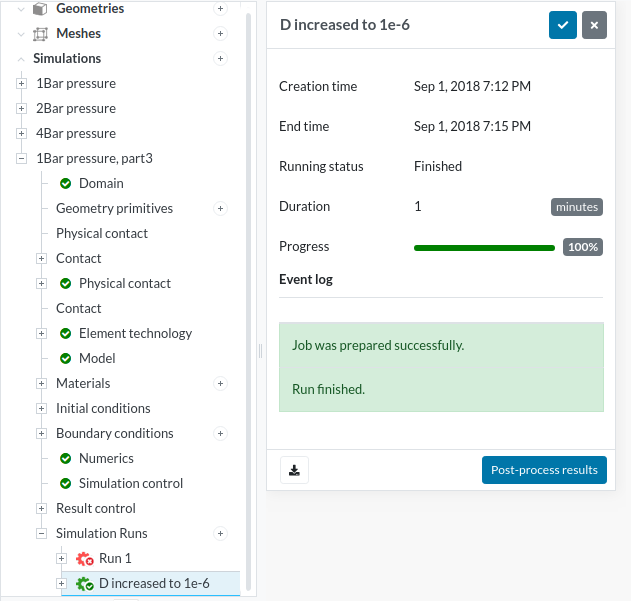
Task: Click the blue checkmark confirm button
Action: pos(563,25)
